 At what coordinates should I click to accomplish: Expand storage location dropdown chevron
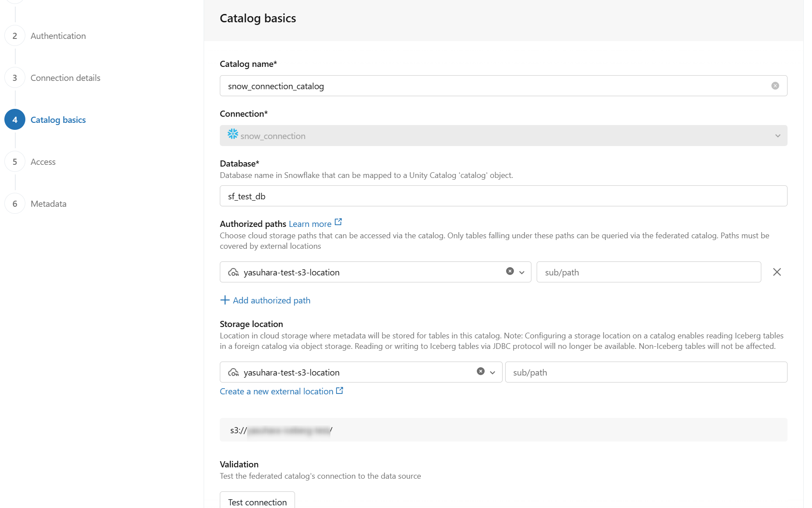[x=493, y=372]
